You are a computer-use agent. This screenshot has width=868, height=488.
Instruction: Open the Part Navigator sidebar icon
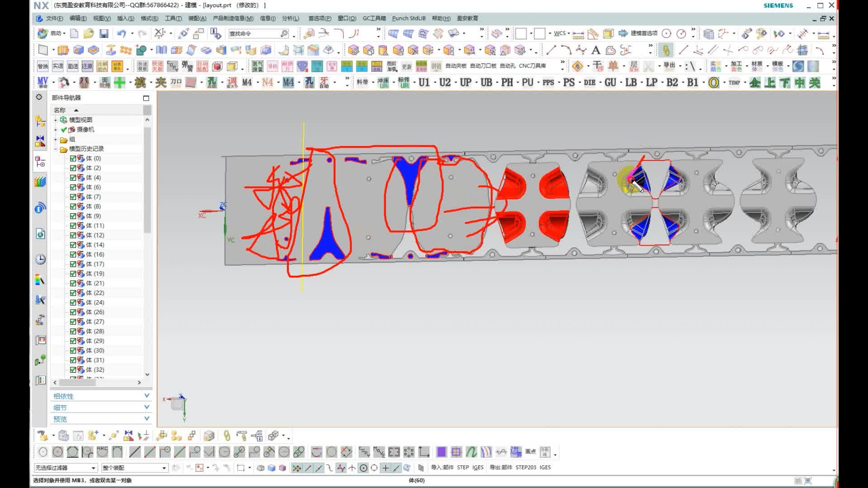coord(40,162)
